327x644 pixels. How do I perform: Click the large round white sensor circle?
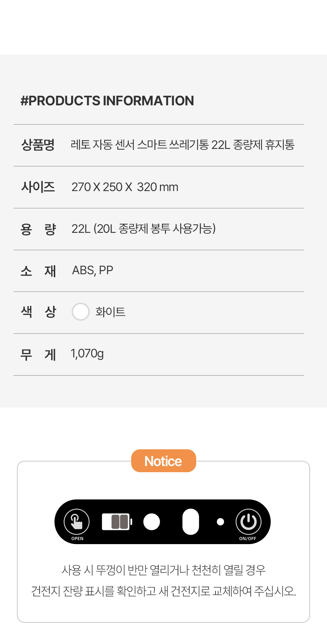pyautogui.click(x=152, y=522)
